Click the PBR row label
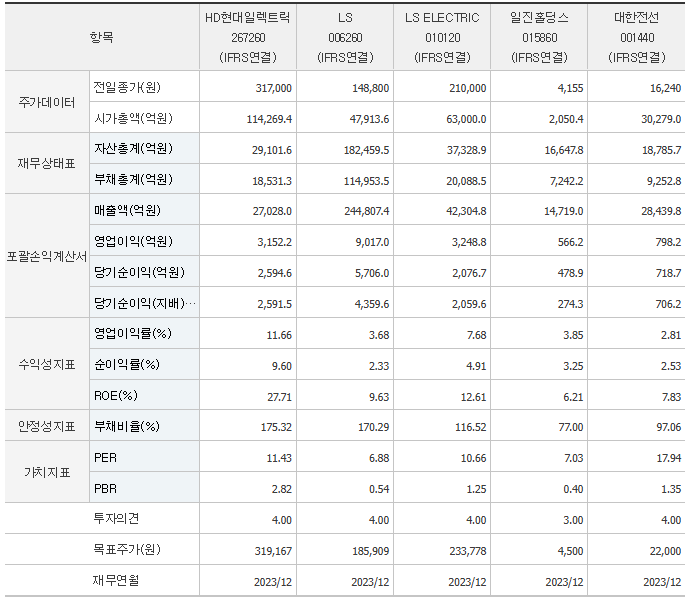Image resolution: width=685 pixels, height=598 pixels. 105,488
